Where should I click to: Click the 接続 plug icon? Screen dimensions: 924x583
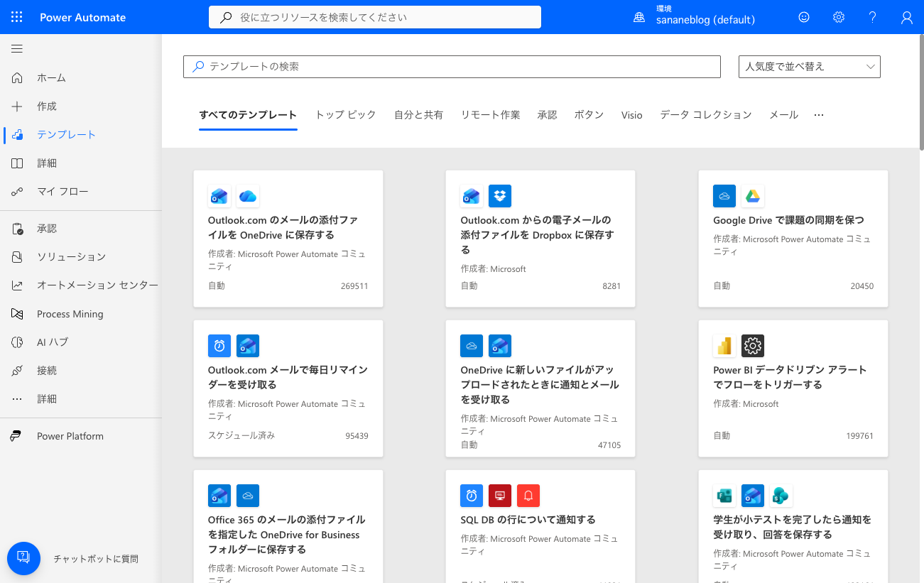coord(17,371)
